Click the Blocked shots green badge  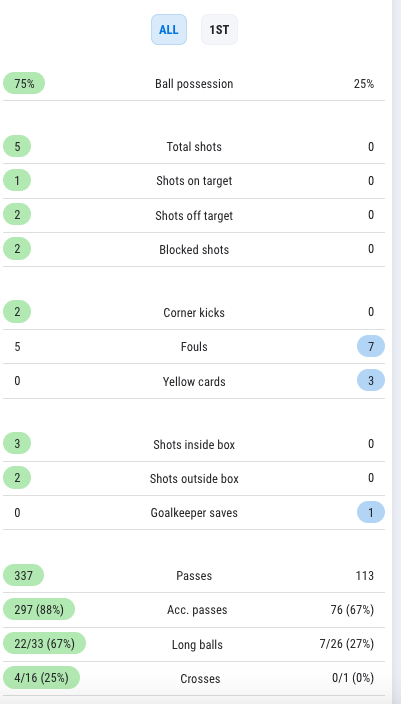tap(17, 249)
